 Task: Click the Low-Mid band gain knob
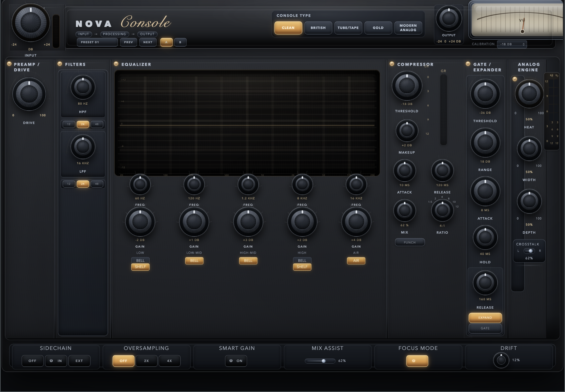[x=194, y=222]
